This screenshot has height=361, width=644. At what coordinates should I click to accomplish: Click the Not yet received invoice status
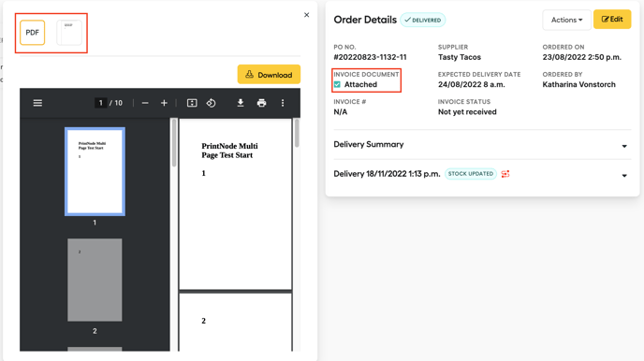click(x=467, y=112)
